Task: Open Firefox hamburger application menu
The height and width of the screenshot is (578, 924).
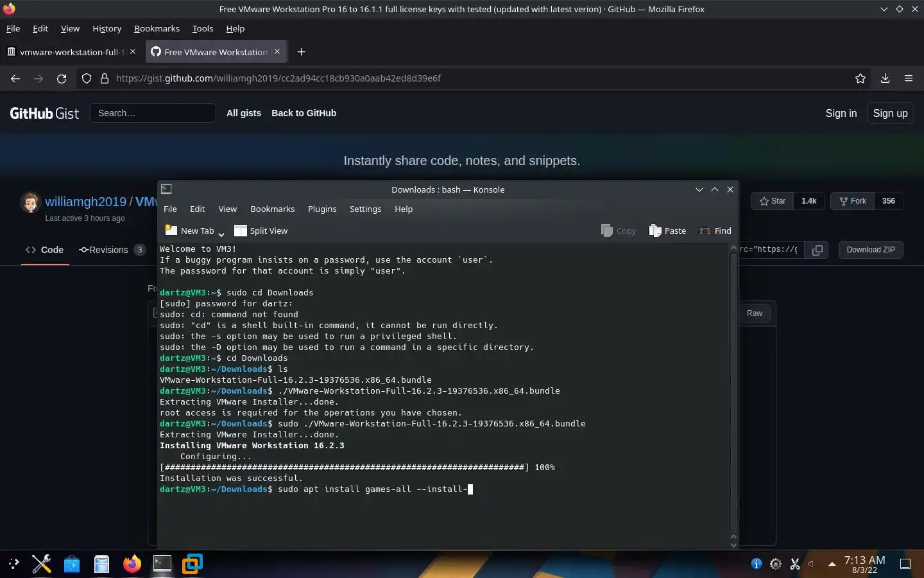Action: [909, 78]
